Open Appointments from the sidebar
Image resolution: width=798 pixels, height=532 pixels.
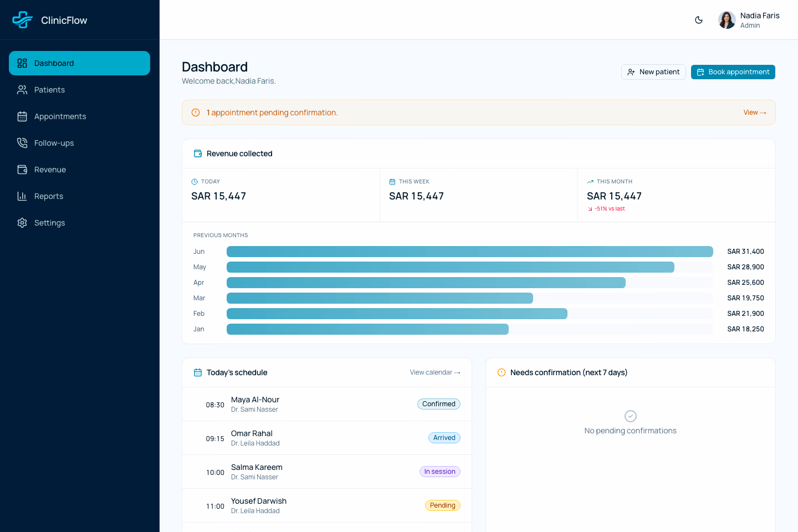click(x=80, y=116)
